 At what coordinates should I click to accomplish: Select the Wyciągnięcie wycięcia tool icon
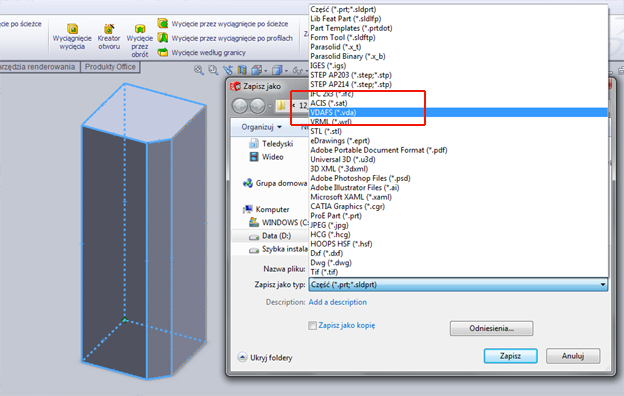pyautogui.click(x=72, y=29)
